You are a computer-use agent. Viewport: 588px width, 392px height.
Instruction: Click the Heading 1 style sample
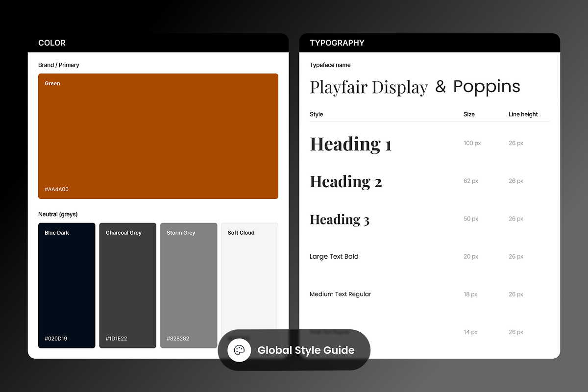tap(351, 144)
